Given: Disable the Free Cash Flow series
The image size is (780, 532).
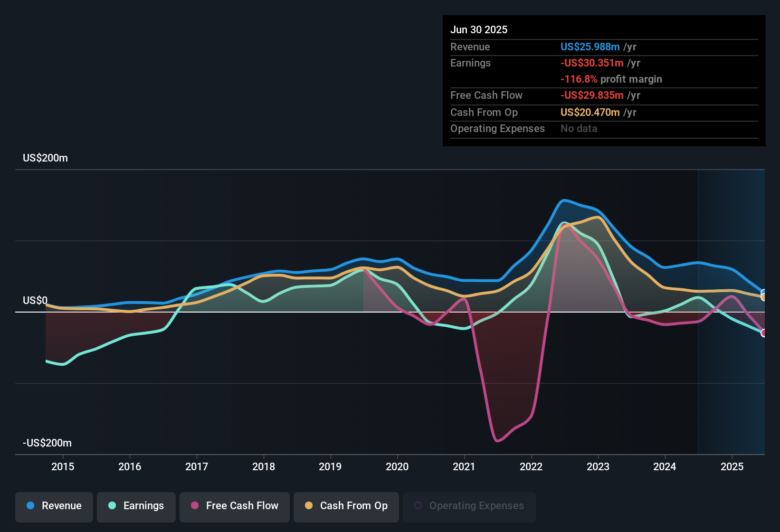Looking at the screenshot, I should 234,506.
